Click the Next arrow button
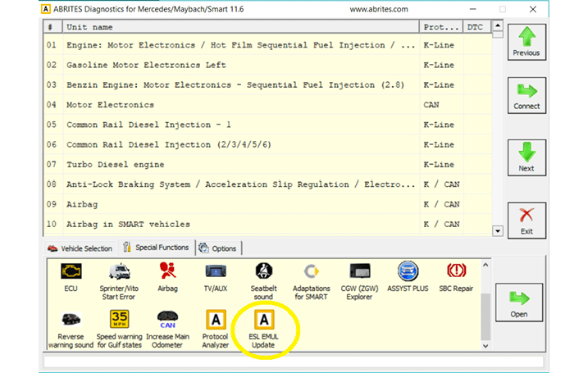The image size is (588, 373). (526, 157)
